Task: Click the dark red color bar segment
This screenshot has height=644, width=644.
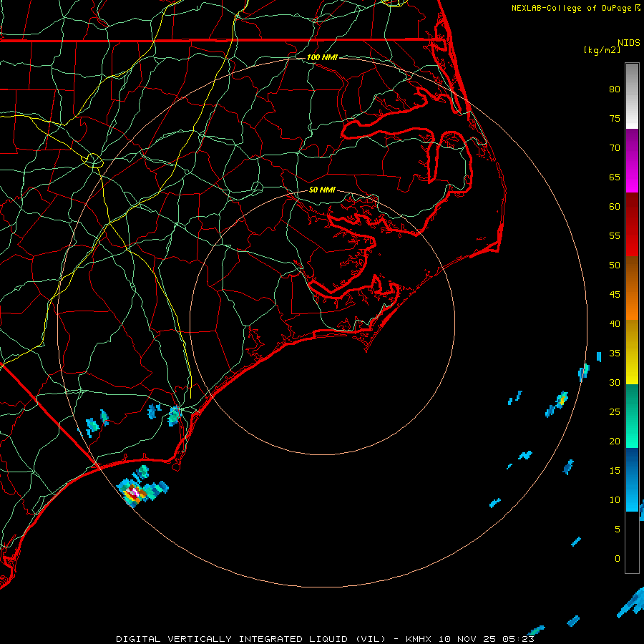Action: (632, 224)
